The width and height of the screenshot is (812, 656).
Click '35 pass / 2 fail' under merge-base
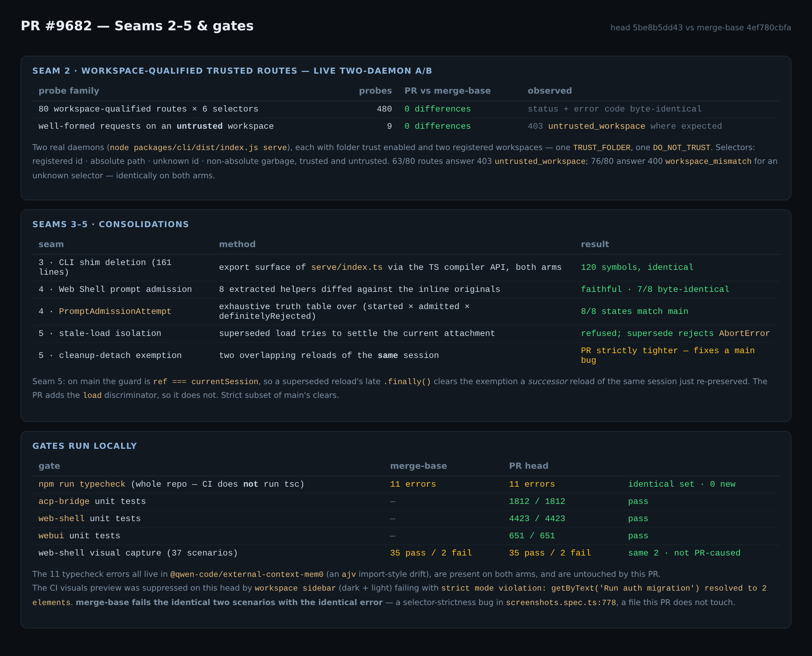[x=431, y=553]
